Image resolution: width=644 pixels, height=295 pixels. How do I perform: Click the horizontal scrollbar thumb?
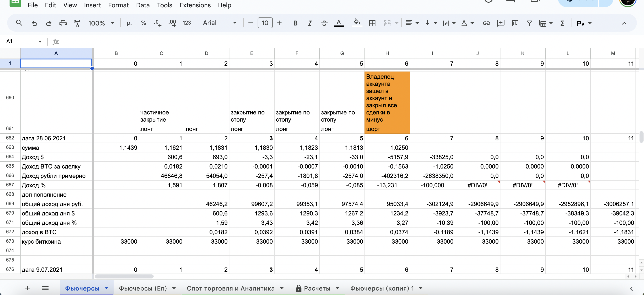click(124, 276)
